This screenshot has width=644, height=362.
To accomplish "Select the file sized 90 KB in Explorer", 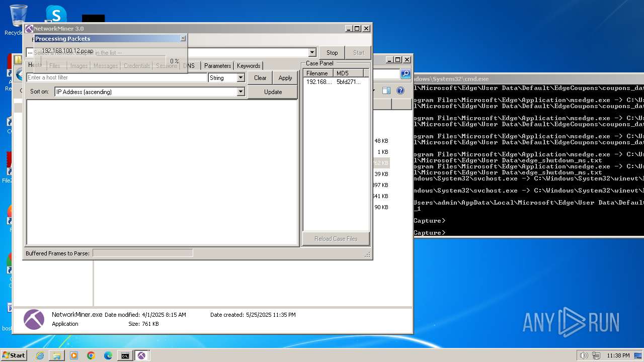I will 381,207.
